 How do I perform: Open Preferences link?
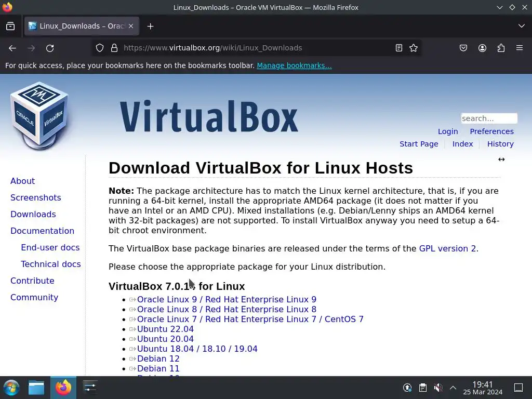point(491,131)
